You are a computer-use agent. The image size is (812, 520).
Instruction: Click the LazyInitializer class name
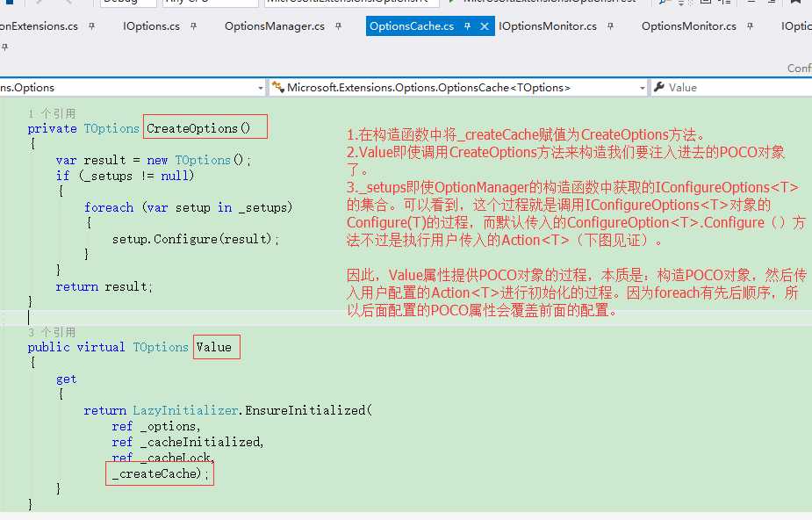(185, 410)
